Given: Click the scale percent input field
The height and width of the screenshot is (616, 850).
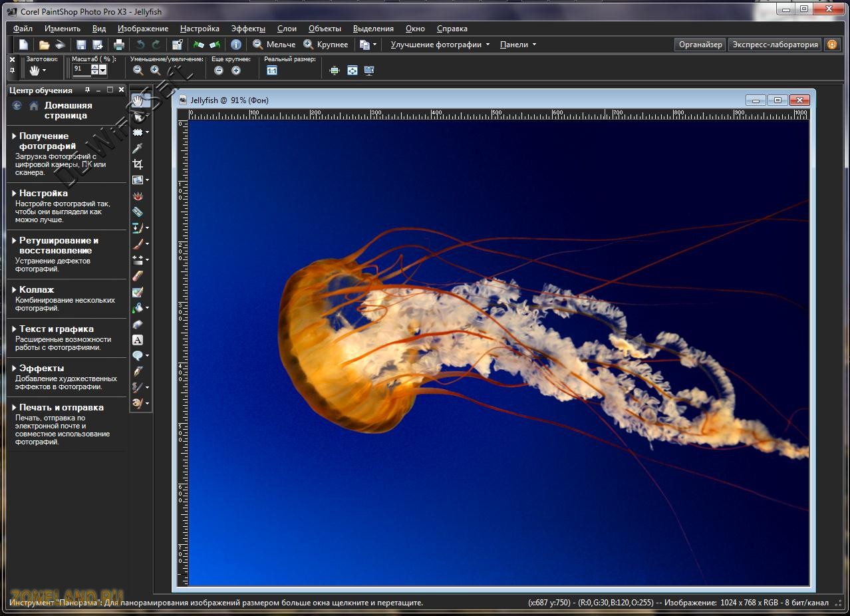Looking at the screenshot, I should (81, 69).
